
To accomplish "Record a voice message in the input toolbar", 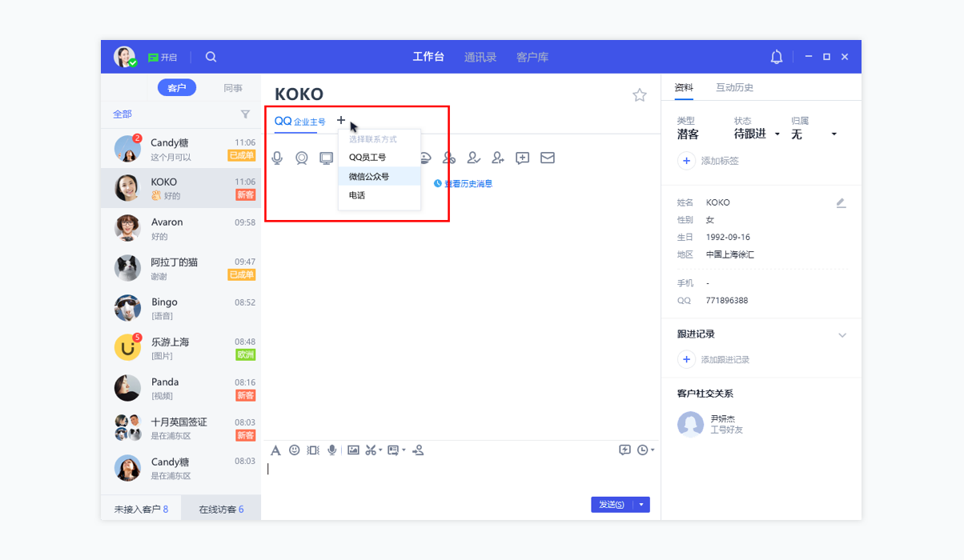I will [x=332, y=450].
